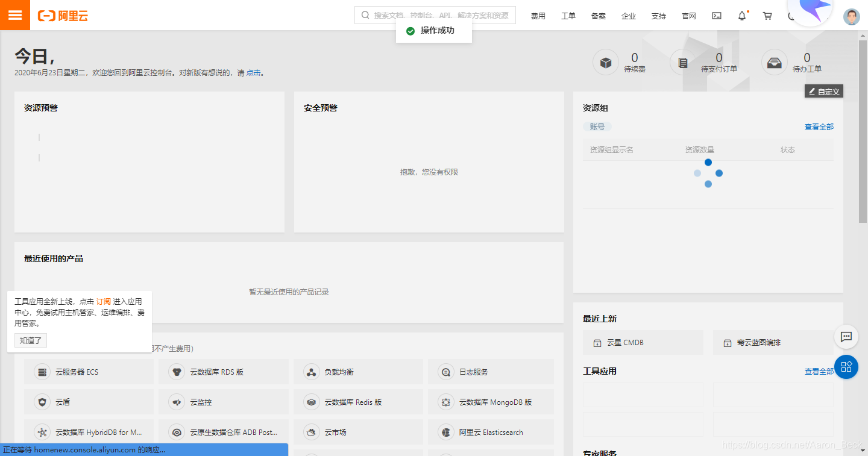Select the 账号 tag in 资源组
Viewport: 868px width, 456px height.
coord(597,127)
